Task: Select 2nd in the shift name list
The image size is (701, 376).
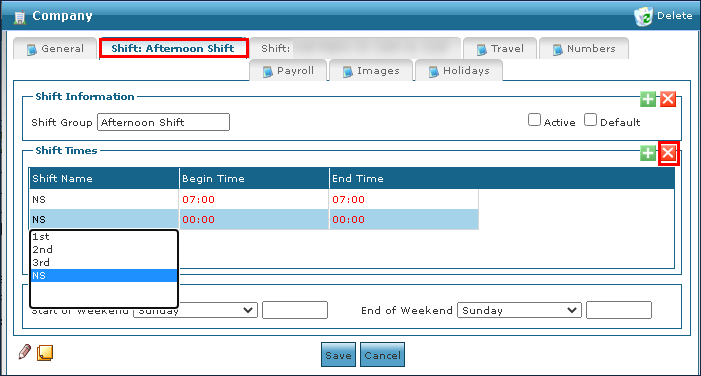Action: click(x=104, y=249)
